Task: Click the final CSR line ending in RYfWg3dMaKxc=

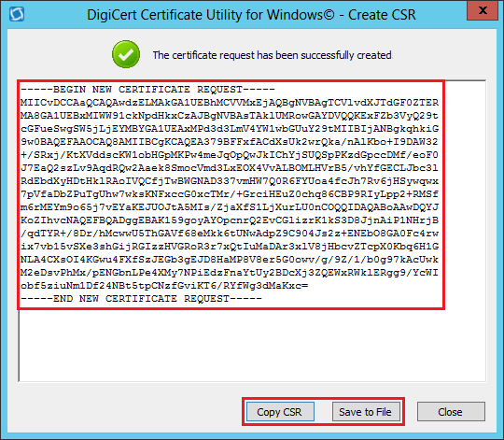Action: coord(164,286)
